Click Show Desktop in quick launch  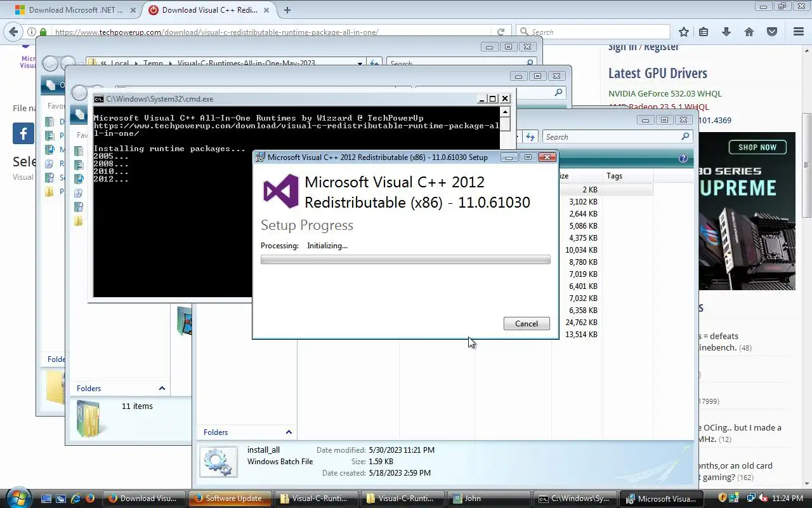[46, 498]
